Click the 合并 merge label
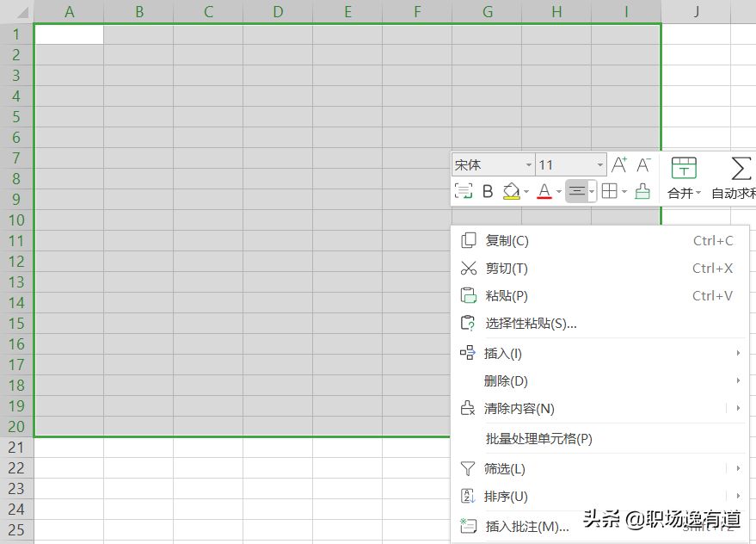756x544 pixels. (x=679, y=193)
